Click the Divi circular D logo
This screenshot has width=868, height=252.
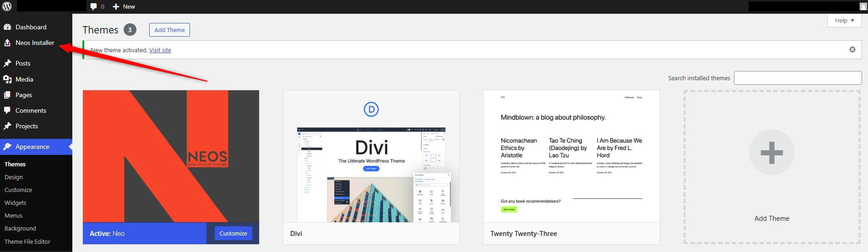pos(371,109)
